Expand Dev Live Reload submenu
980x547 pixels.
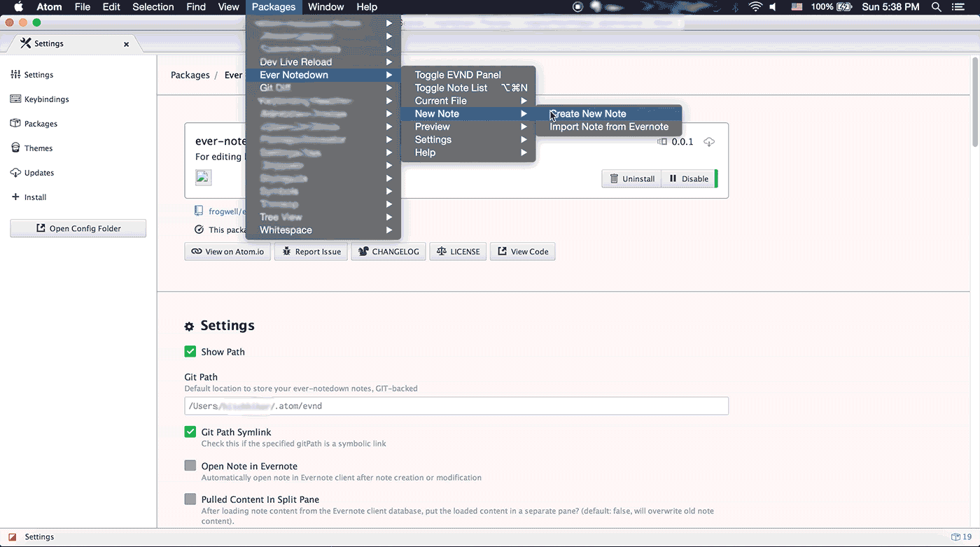pos(323,62)
